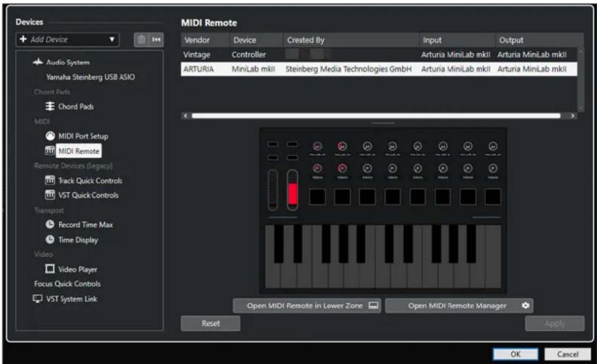Click the Cancel button
The image size is (597, 364).
click(x=567, y=354)
